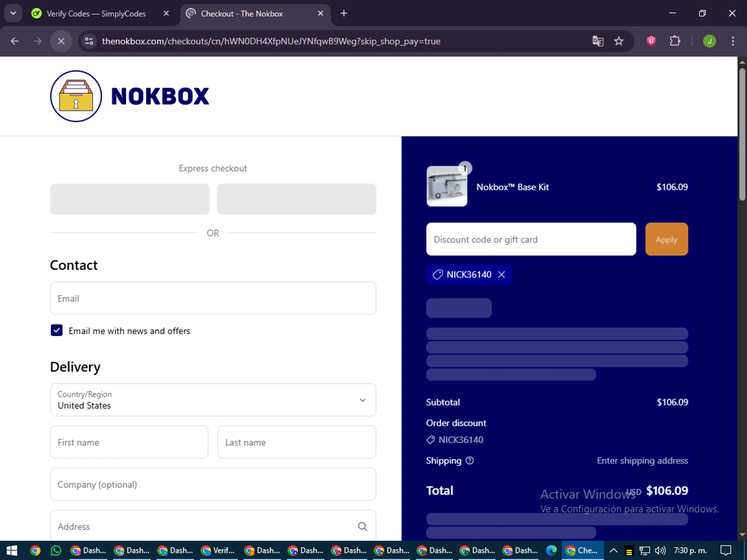The image size is (747, 560).
Task: Expand the Country/Region dropdown
Action: click(x=213, y=400)
